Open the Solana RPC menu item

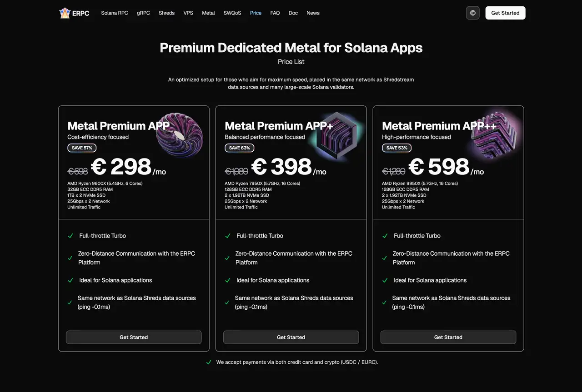(115, 13)
